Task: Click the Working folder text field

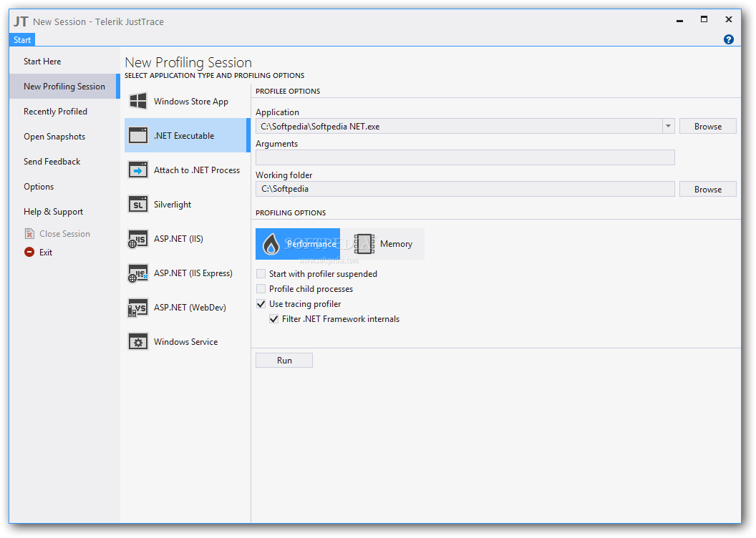Action: tap(465, 189)
